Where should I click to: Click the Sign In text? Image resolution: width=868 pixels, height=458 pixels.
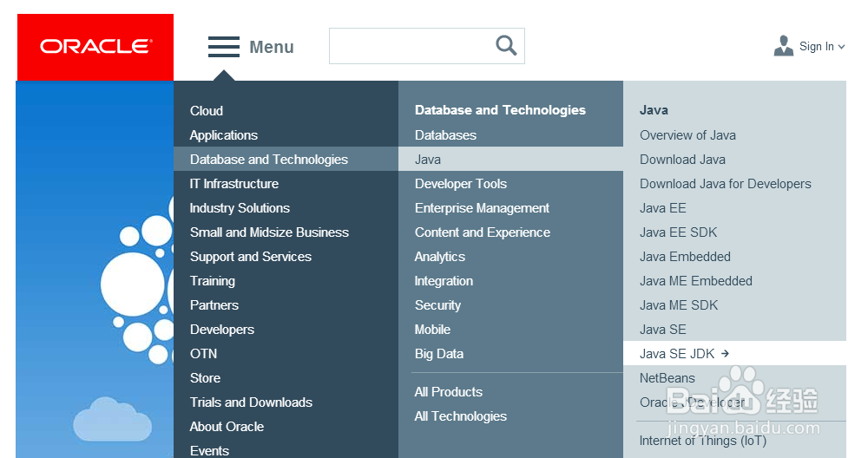[816, 47]
